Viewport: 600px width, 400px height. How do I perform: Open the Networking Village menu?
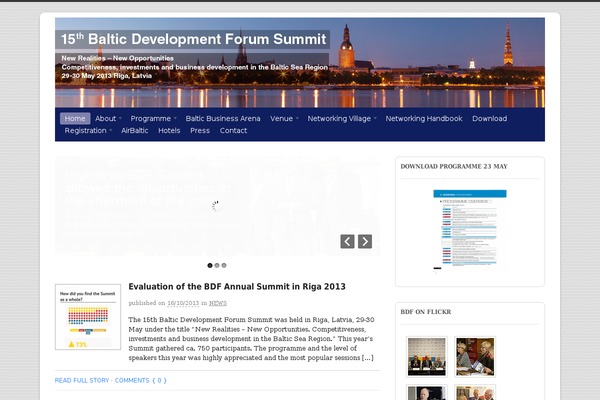339,119
